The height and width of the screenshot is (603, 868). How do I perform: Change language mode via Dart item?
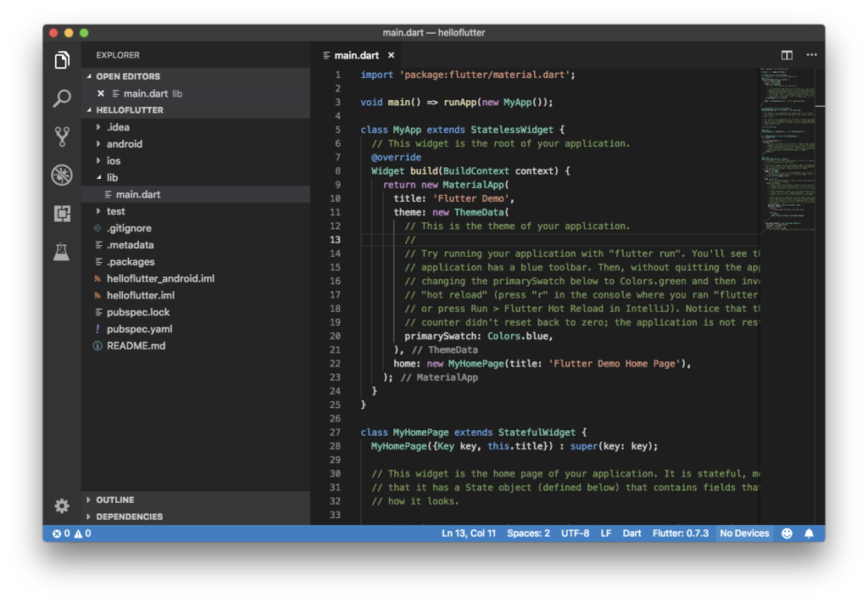632,533
